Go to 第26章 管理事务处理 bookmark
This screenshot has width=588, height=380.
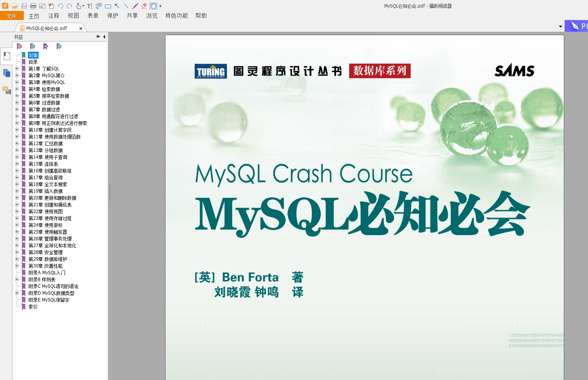point(50,239)
